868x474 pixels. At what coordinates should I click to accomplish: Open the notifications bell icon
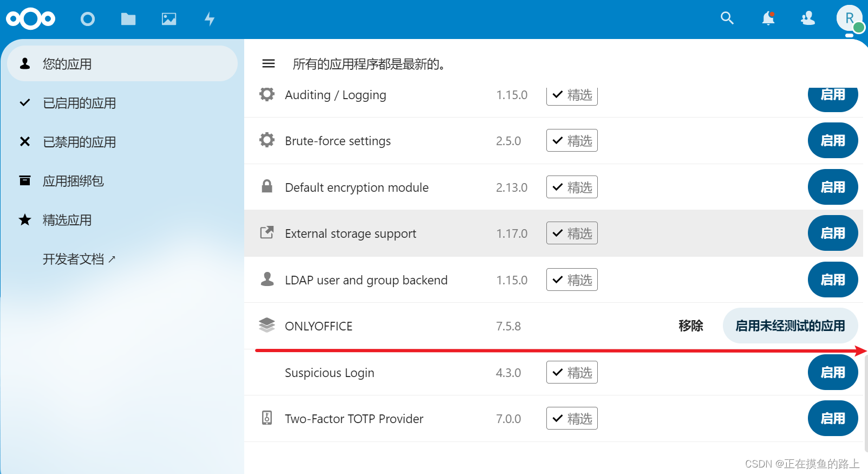pos(768,18)
